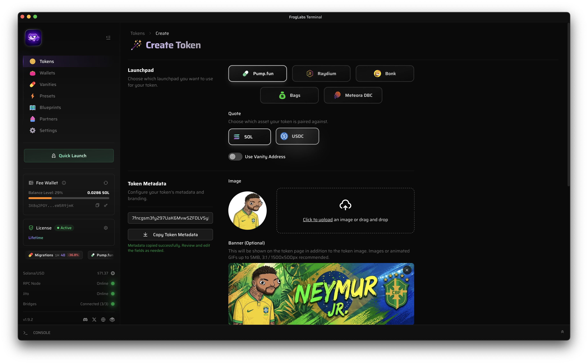
Task: Click the Jito online status dot
Action: point(113,294)
